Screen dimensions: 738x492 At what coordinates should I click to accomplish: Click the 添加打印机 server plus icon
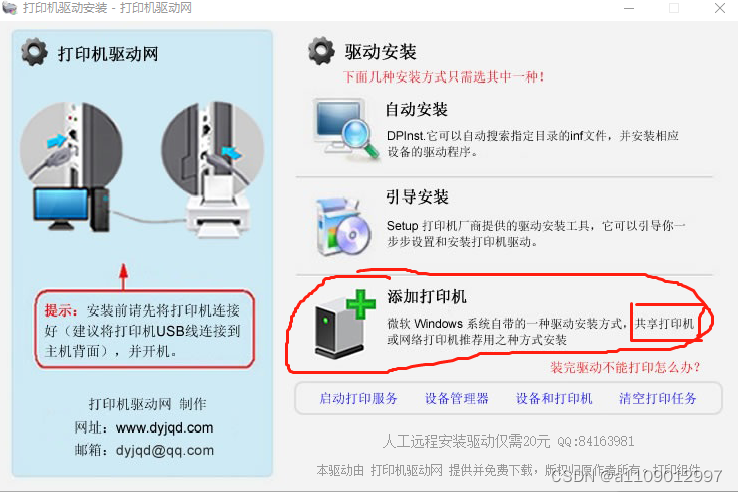pyautogui.click(x=345, y=325)
